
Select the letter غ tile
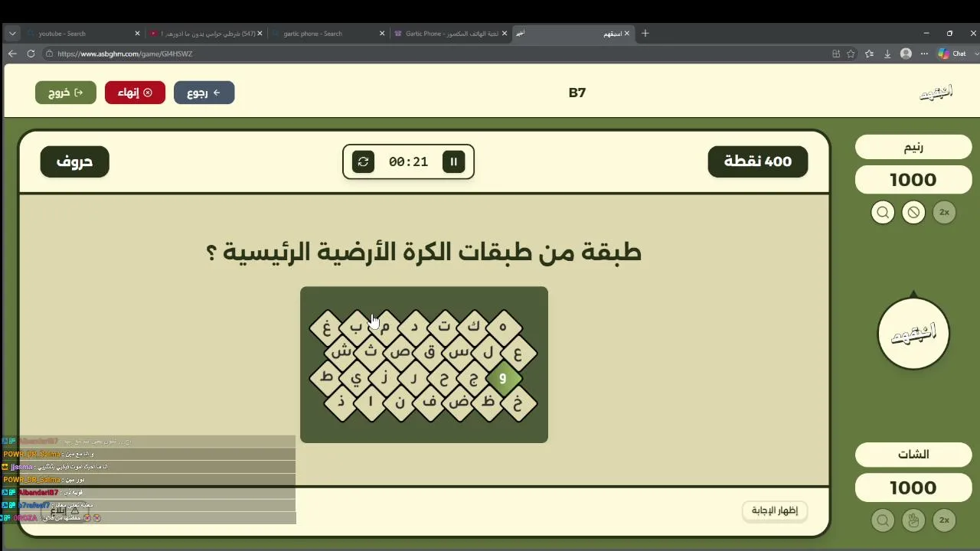pos(327,328)
